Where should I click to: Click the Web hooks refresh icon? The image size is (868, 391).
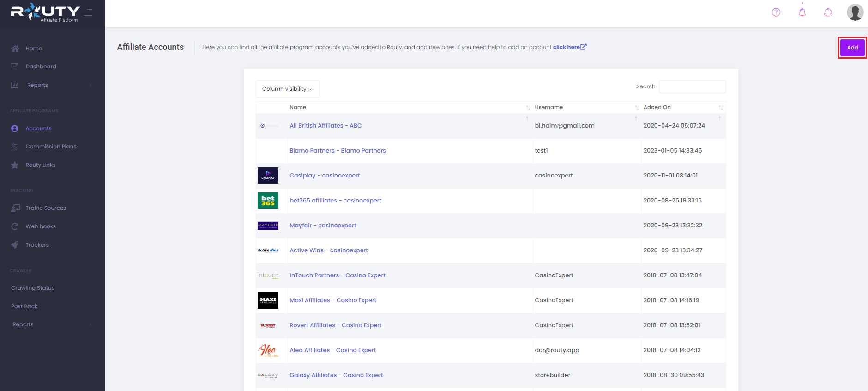tap(15, 226)
